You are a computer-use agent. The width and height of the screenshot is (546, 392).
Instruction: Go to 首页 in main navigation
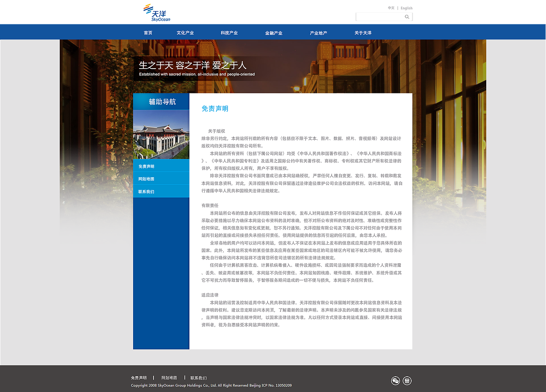pyautogui.click(x=148, y=33)
